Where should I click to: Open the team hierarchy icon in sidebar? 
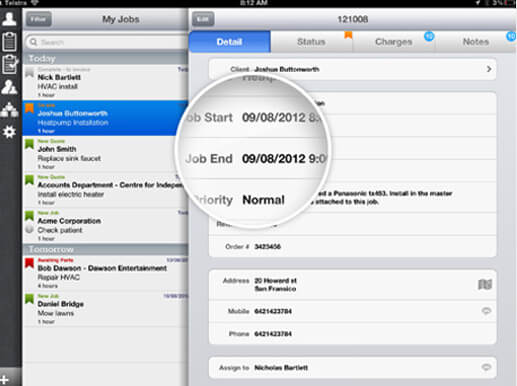9,109
